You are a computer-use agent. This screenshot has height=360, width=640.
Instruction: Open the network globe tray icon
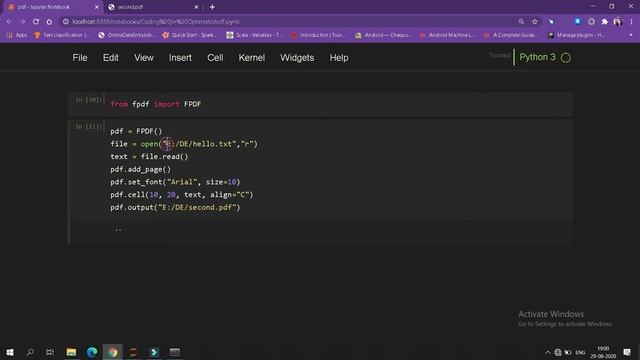click(x=558, y=352)
